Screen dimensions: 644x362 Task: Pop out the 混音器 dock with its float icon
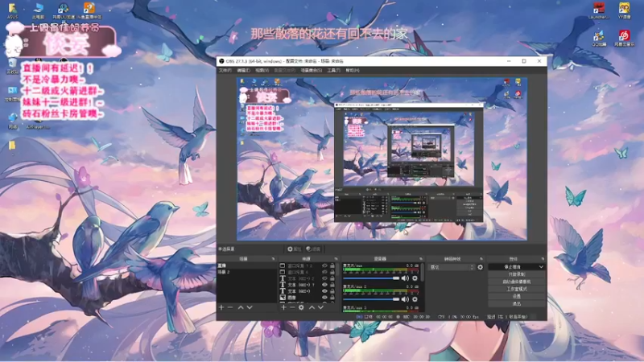click(420, 259)
